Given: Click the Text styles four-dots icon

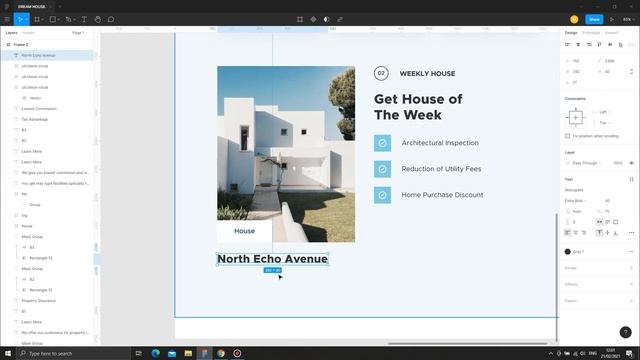Looking at the screenshot, I should (x=631, y=179).
